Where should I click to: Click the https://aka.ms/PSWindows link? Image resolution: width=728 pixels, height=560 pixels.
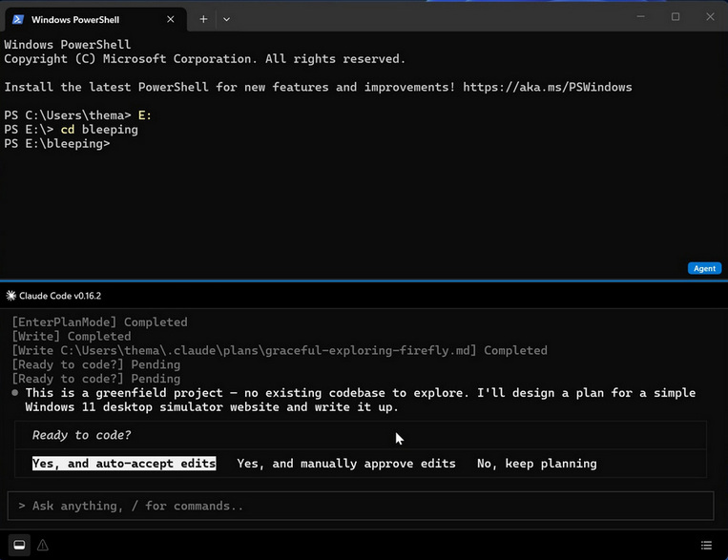pos(548,88)
